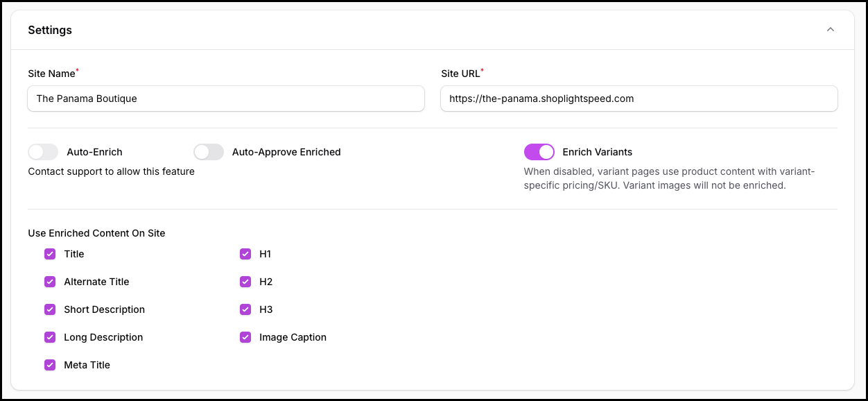Uncheck the Alternate Title checkbox
The height and width of the screenshot is (401, 868).
click(50, 282)
